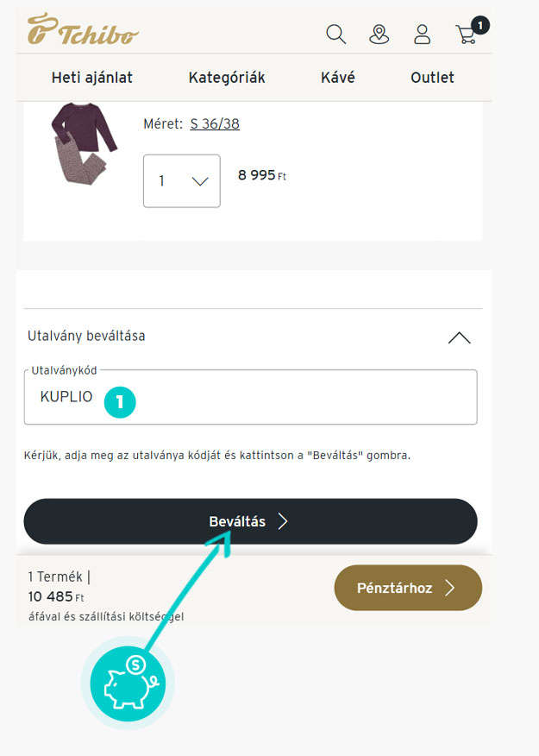Switch to the Outlet section
539x756 pixels.
pos(432,78)
